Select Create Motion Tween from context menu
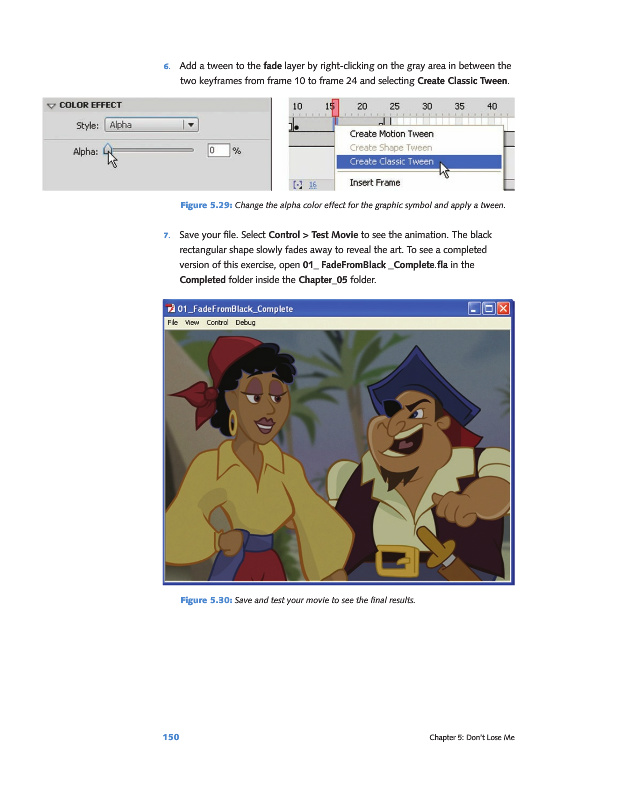This screenshot has height=800, width=624. (391, 134)
